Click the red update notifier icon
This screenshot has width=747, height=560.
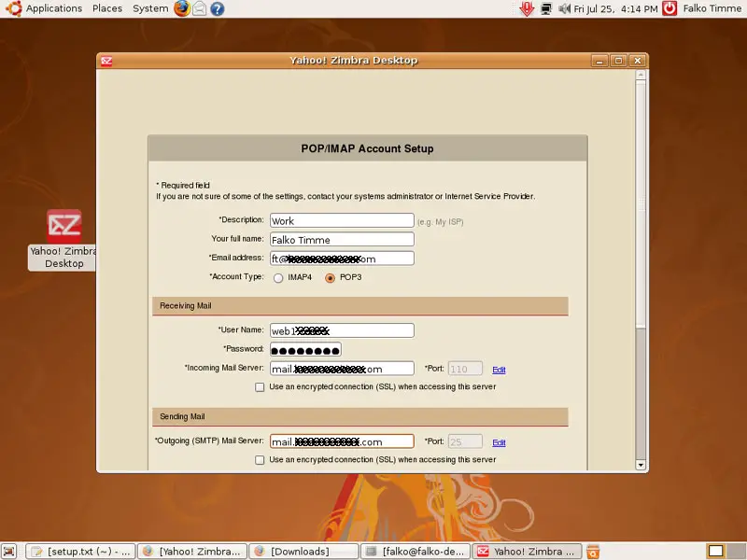pos(527,8)
